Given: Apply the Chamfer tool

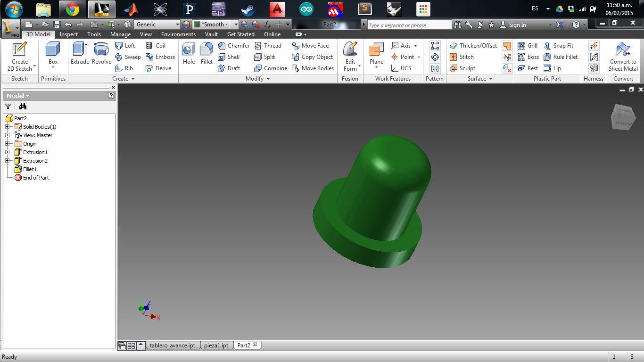Looking at the screenshot, I should [234, 46].
